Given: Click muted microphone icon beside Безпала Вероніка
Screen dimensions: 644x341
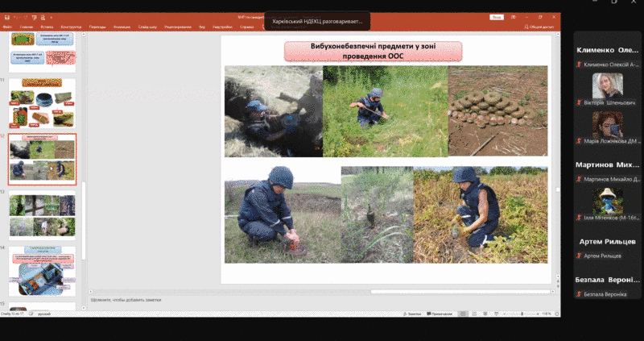Looking at the screenshot, I should 579,294.
